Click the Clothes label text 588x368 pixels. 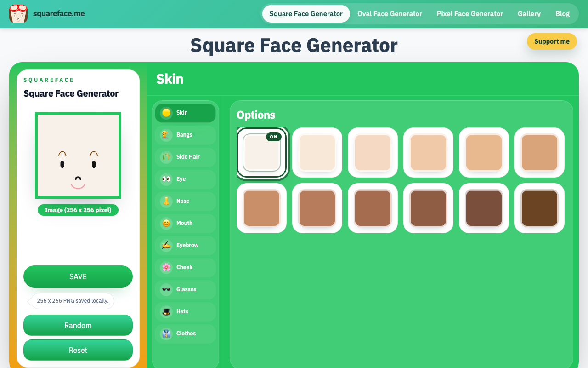click(186, 333)
